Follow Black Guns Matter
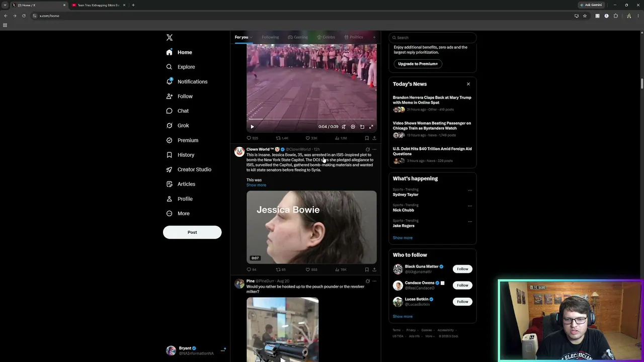 (x=462, y=269)
